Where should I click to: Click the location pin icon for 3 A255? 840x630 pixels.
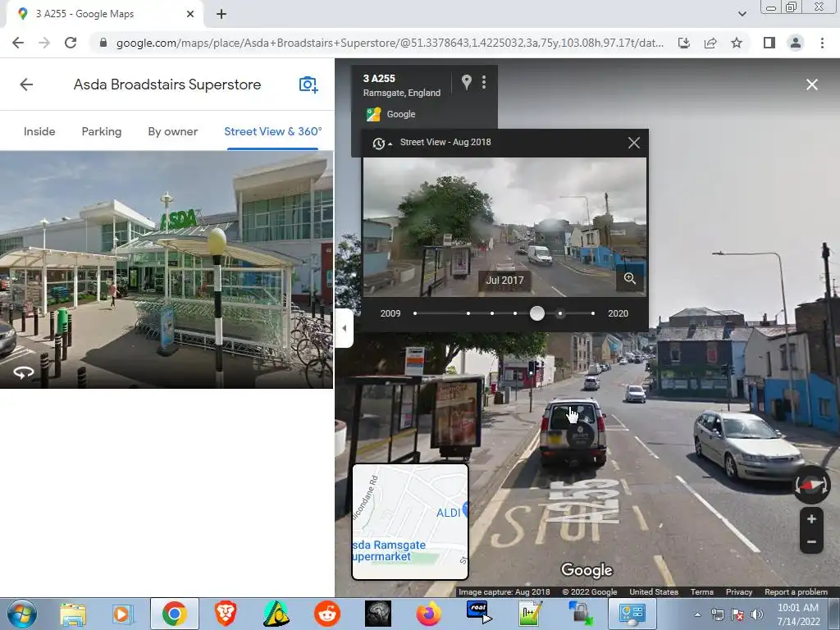(x=467, y=82)
